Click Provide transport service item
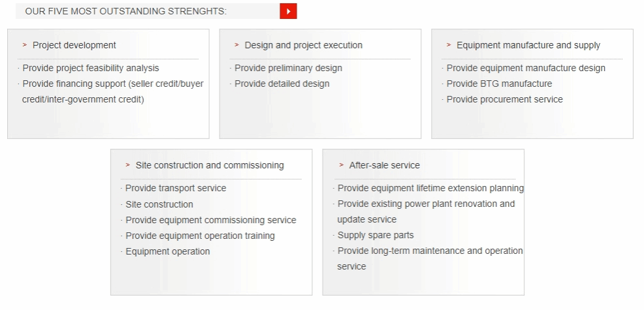 click(176, 188)
